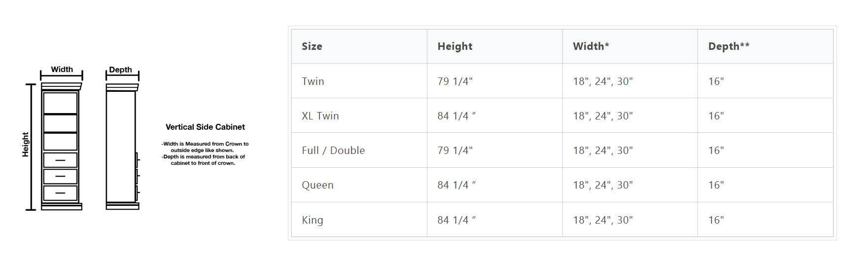868x269 pixels.
Task: Click the side-view cabinet diagram
Action: click(122, 147)
